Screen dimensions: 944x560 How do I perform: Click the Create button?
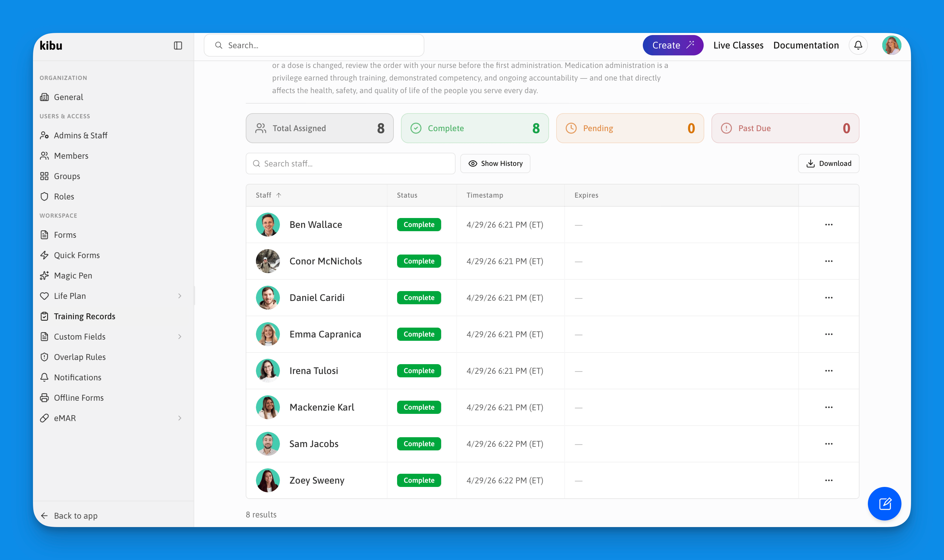(672, 45)
